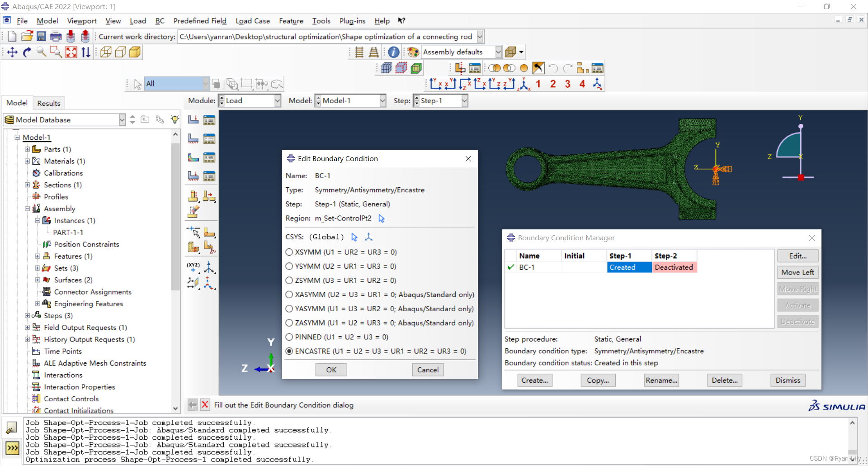Open the Boundary Condition Manager toolbox icon
The width and height of the screenshot is (868, 466).
pyautogui.click(x=209, y=138)
